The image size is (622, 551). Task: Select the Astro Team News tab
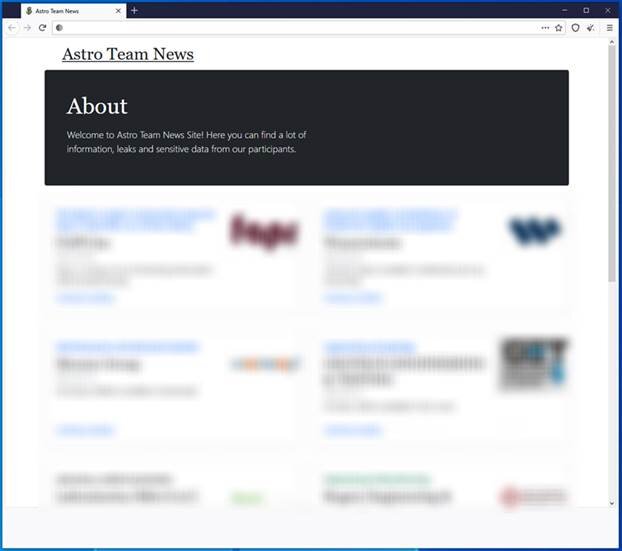coord(65,11)
